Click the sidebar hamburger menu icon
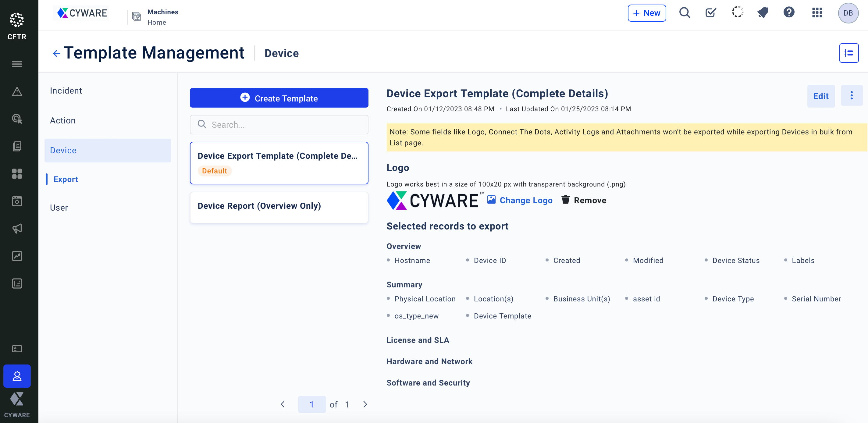 [17, 64]
